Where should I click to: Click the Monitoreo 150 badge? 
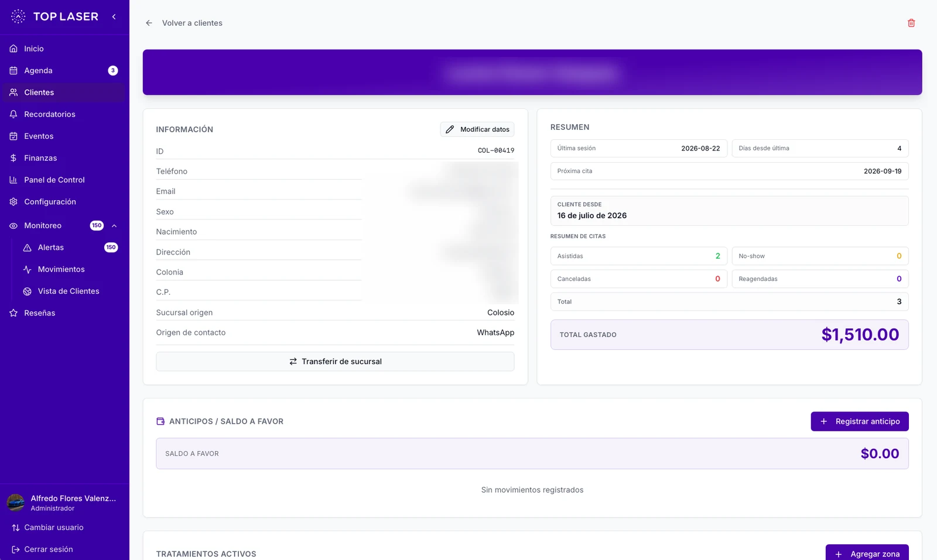[97, 226]
